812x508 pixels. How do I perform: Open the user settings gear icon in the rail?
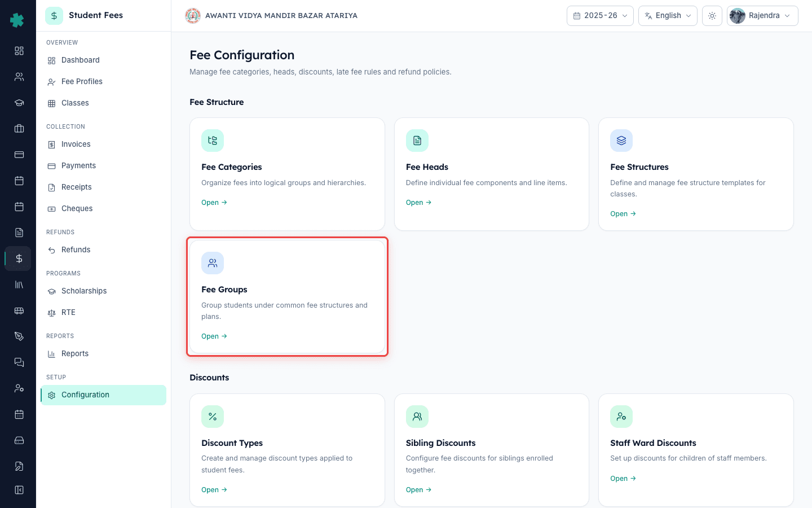pos(19,388)
